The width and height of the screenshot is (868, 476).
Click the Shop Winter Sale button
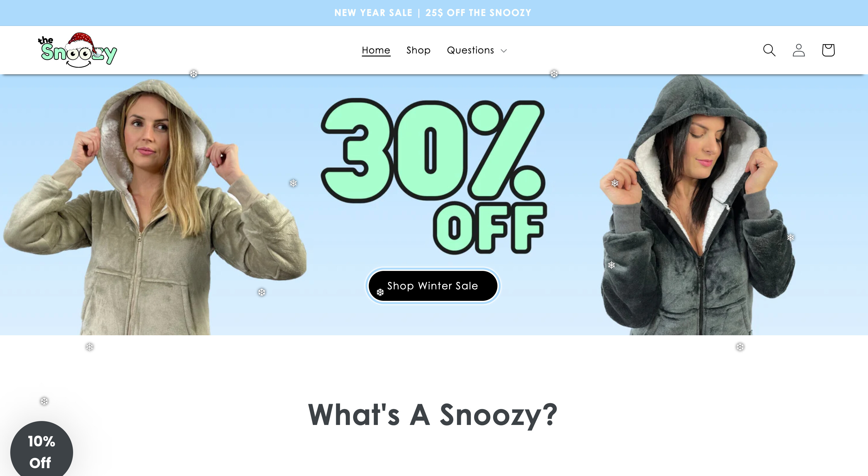[433, 286]
